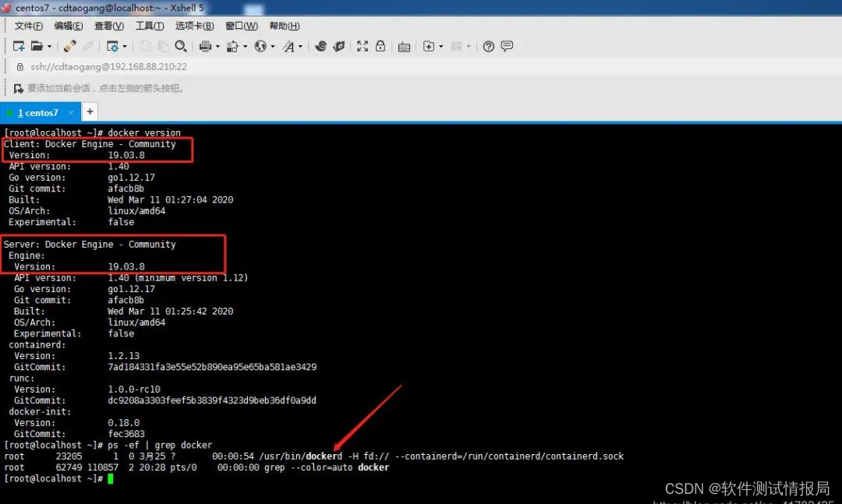Click the Copy toolbar icon
The height and width of the screenshot is (504, 842).
145,46
